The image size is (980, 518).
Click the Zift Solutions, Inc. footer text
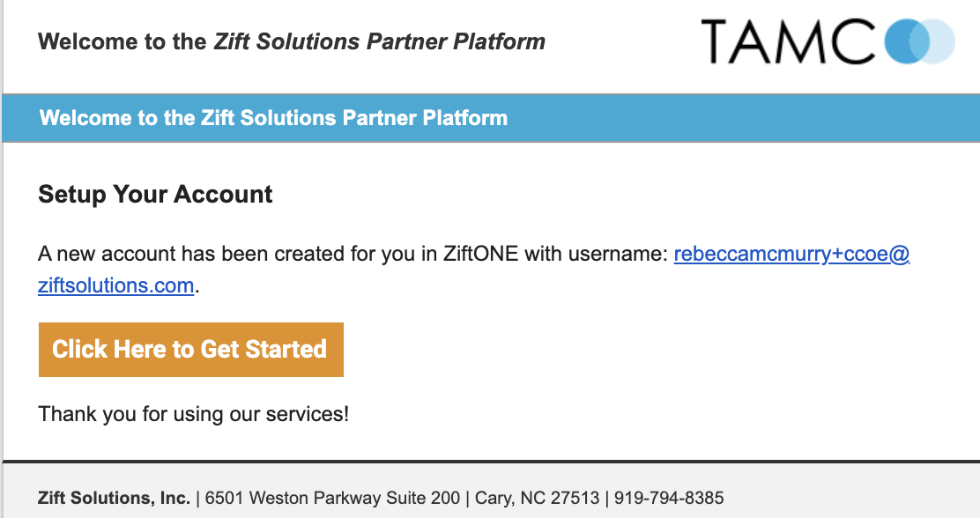pyautogui.click(x=114, y=498)
